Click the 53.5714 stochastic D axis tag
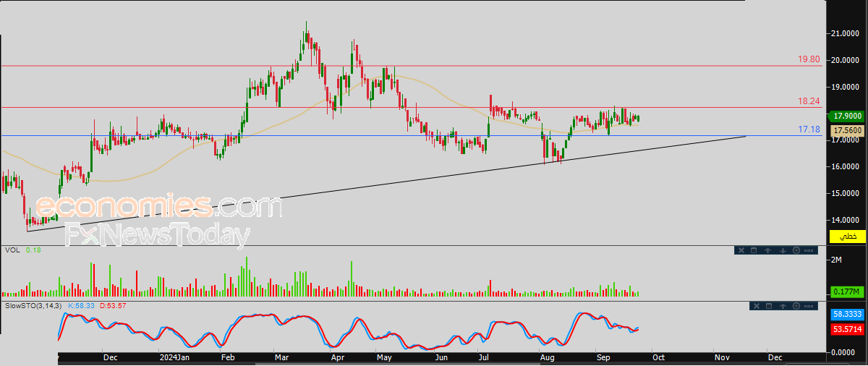This screenshot has height=366, width=868. point(846,328)
